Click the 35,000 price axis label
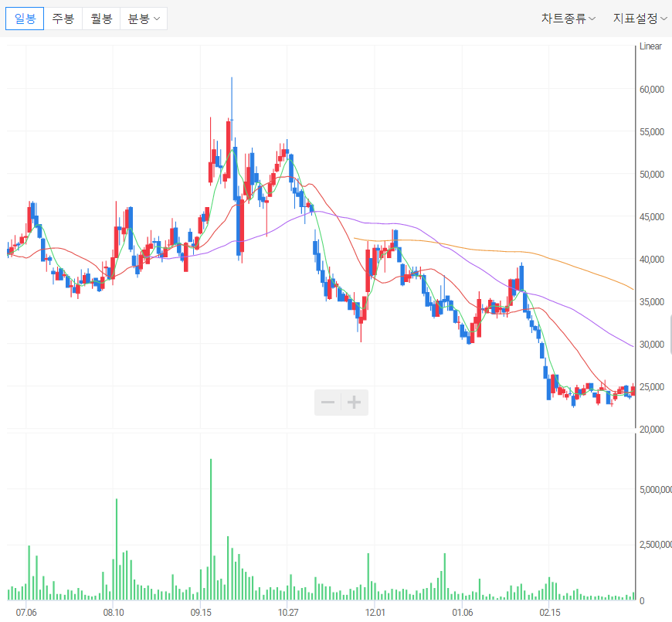Screen dimensions: 672x622 click(652, 302)
